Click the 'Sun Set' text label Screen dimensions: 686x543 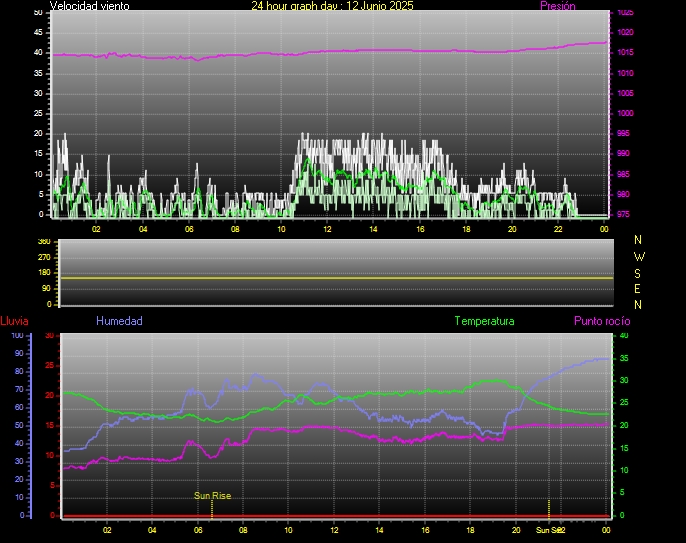point(548,530)
